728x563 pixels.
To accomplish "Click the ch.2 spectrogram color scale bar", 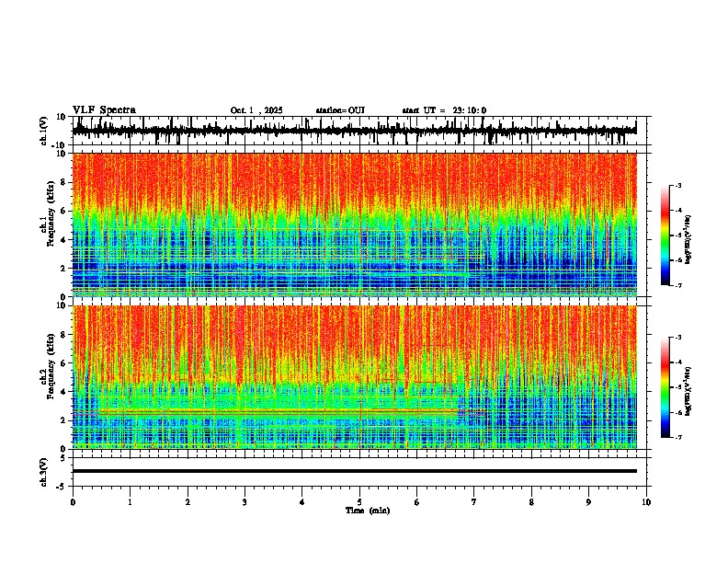I will pos(665,387).
